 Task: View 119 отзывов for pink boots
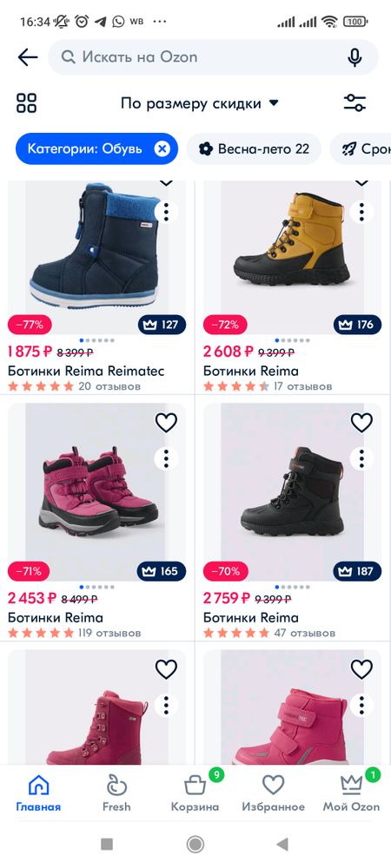[109, 633]
